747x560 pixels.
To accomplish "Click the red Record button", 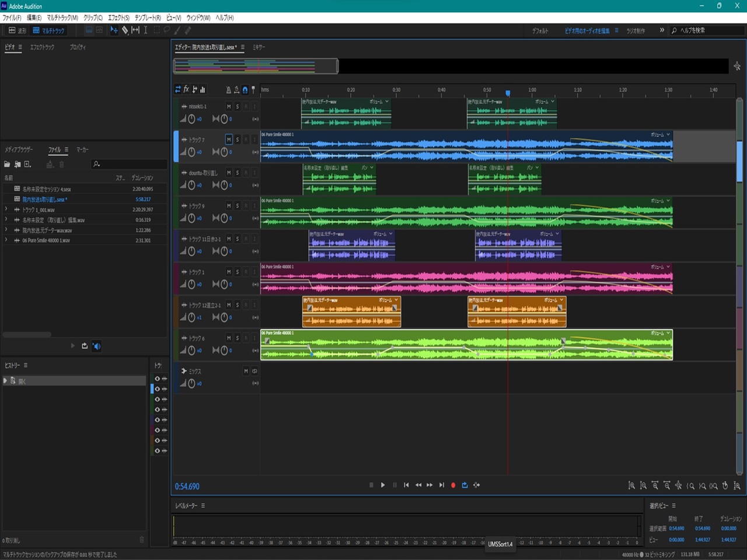I will [x=453, y=485].
